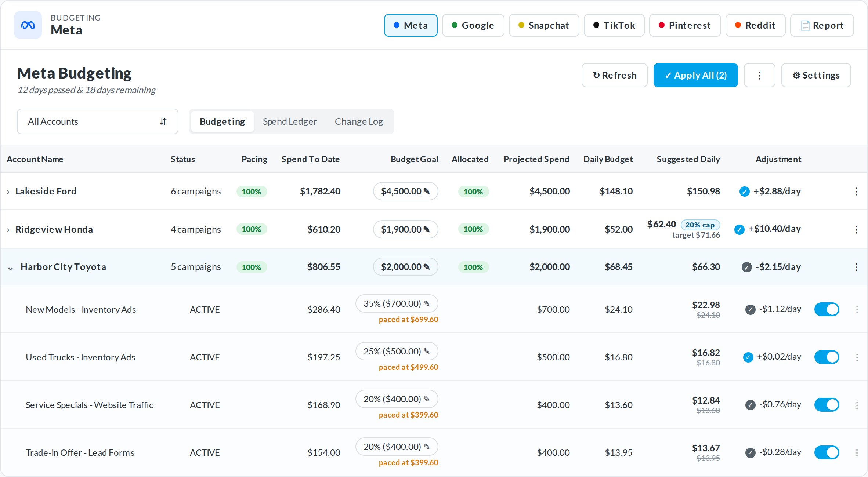This screenshot has height=477, width=868.
Task: Open Used Trucks campaign kebab menu
Action: click(x=857, y=357)
